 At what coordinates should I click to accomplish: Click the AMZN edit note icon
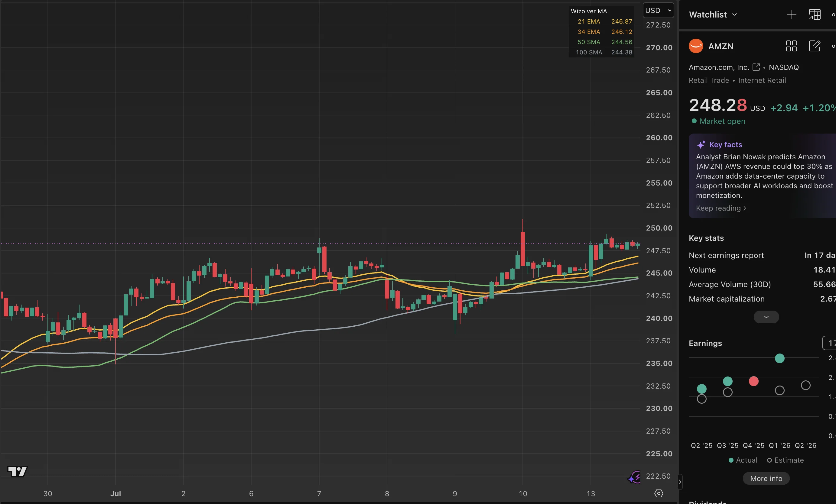(815, 46)
